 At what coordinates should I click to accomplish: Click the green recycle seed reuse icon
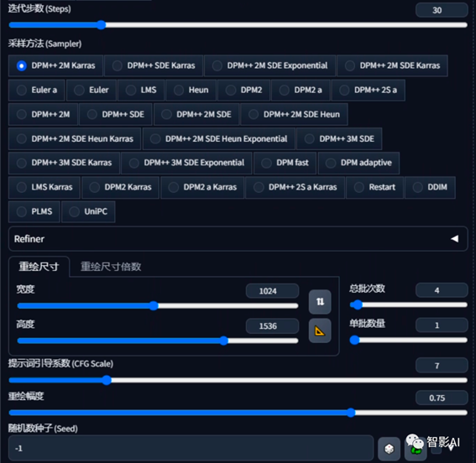[416, 450]
